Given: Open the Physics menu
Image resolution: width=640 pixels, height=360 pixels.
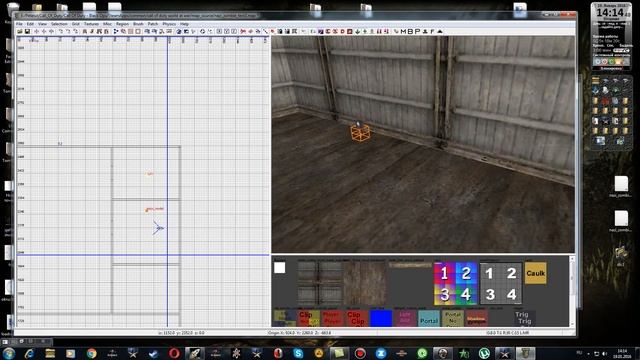Looking at the screenshot, I should point(169,24).
